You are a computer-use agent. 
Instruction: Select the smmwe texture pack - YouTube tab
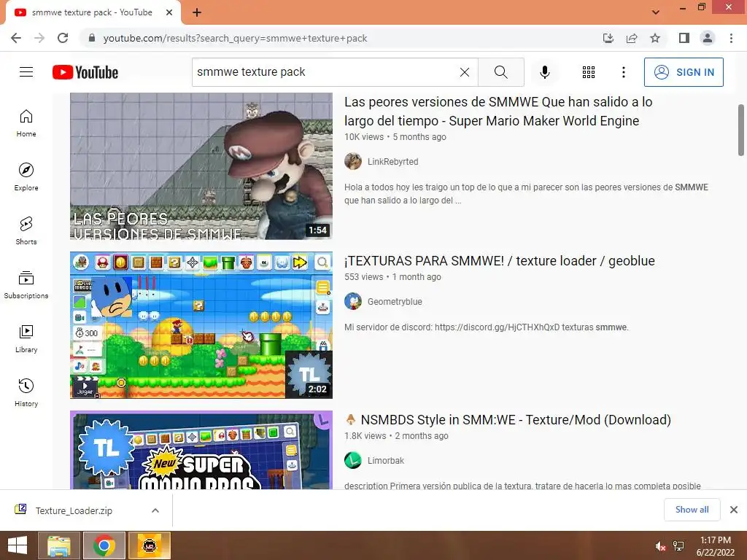click(x=93, y=12)
